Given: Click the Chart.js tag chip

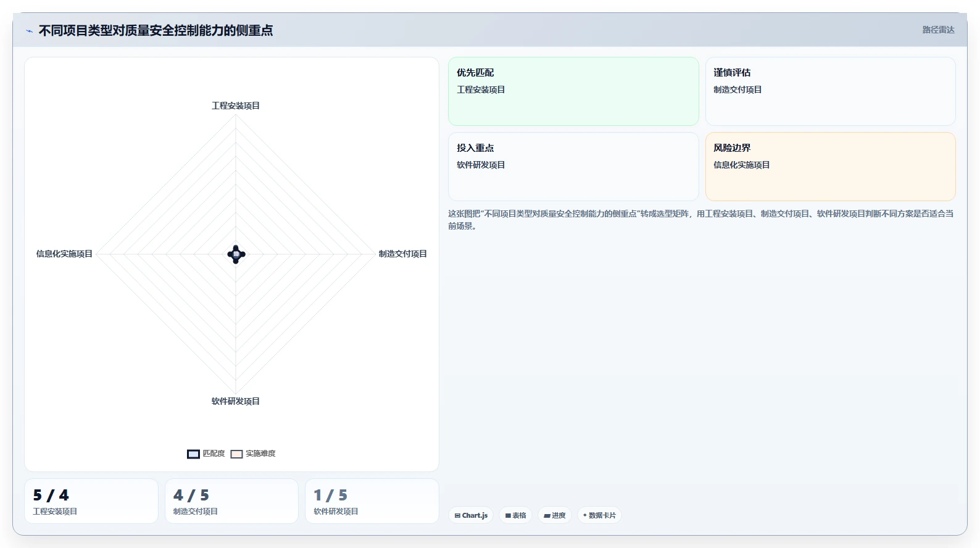Looking at the screenshot, I should 471,515.
